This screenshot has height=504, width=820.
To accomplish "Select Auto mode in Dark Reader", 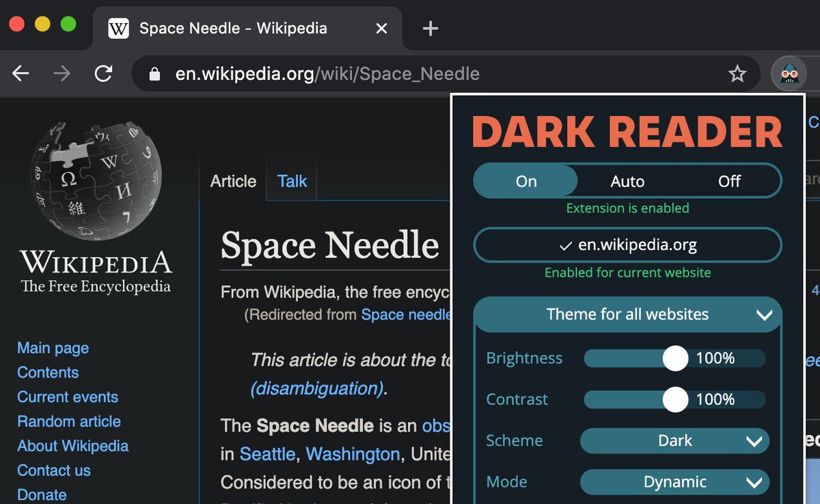I will coord(627,181).
